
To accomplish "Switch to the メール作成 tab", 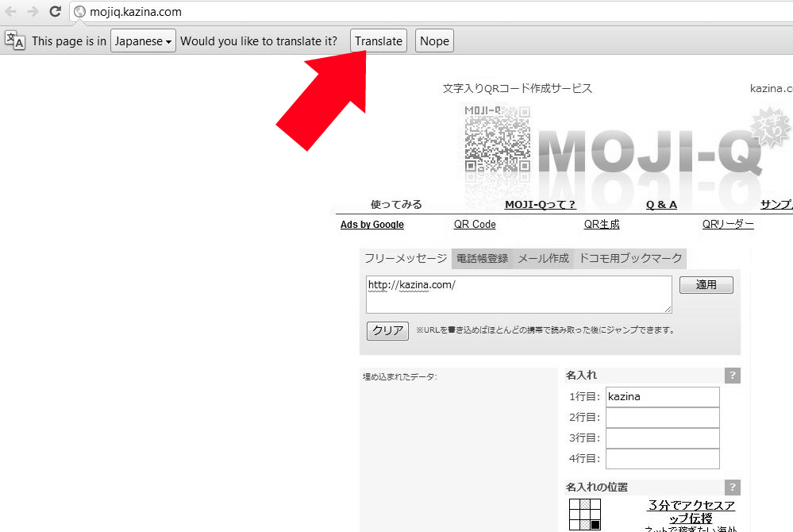I will click(543, 259).
